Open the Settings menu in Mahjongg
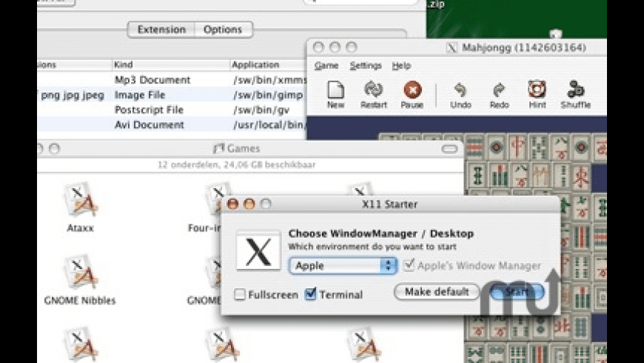644x363 pixels. click(x=366, y=65)
